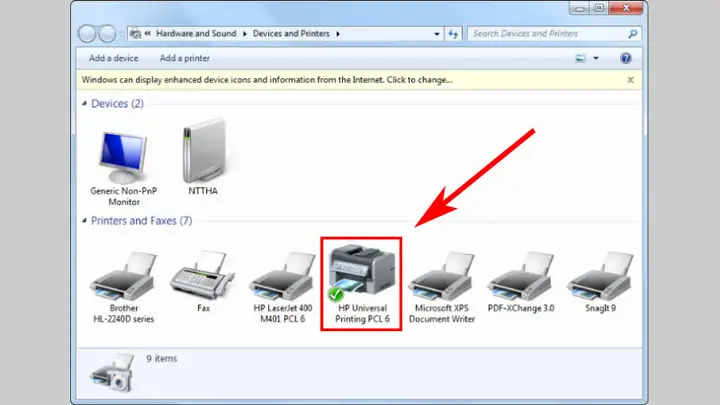Click the HP Universal Printing PCL 6 label
720x405 pixels.
(x=362, y=314)
